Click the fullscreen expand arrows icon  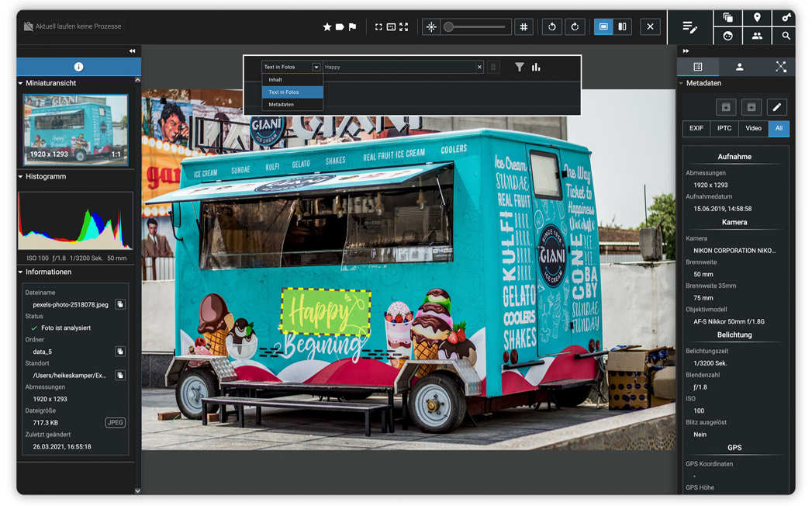pos(403,27)
